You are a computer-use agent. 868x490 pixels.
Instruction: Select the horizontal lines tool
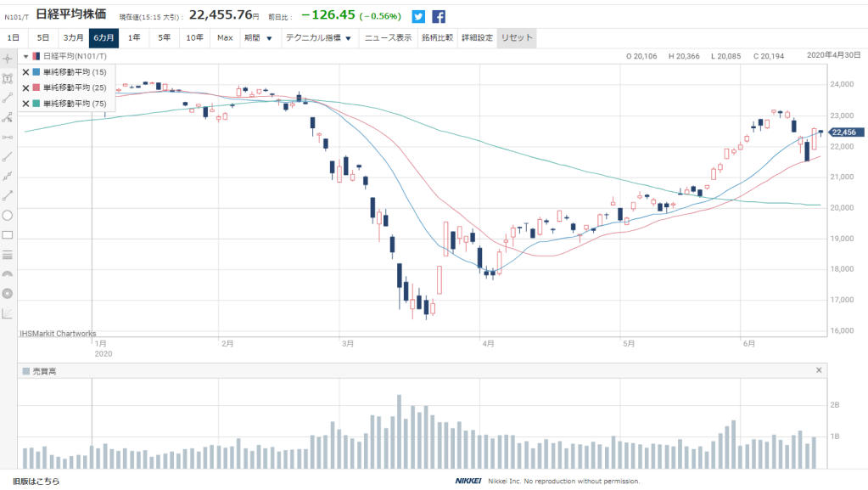[x=8, y=254]
